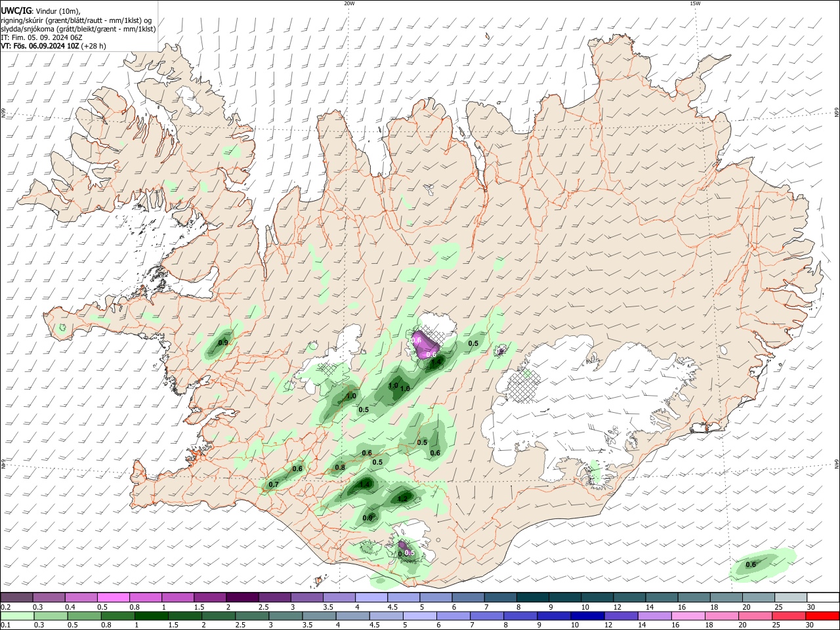840x630 pixels.
Task: Click the pink snowfall patch on the central glacier
Action: point(425,344)
